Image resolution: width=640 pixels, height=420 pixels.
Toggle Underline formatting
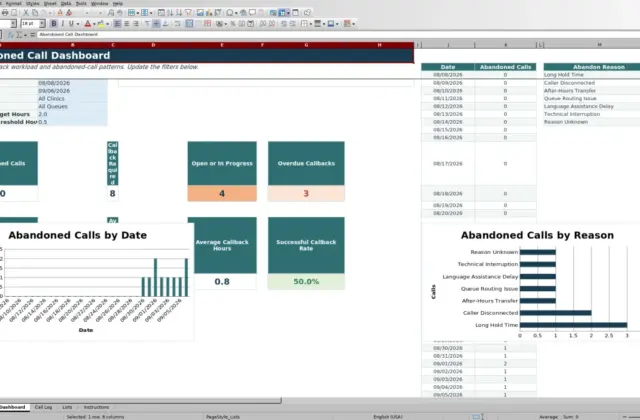[71, 24]
